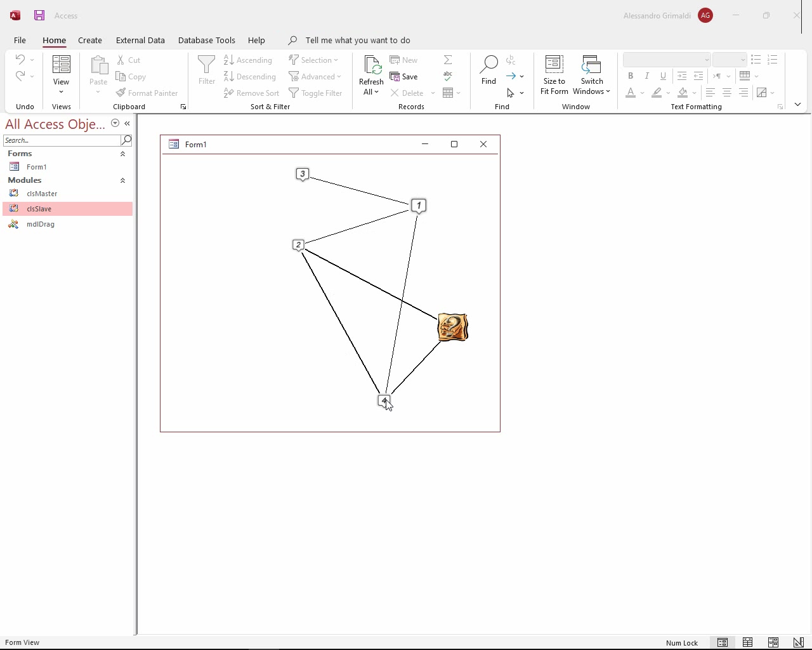Collapse the Forms group in navigation pane
The image size is (812, 650).
122,154
